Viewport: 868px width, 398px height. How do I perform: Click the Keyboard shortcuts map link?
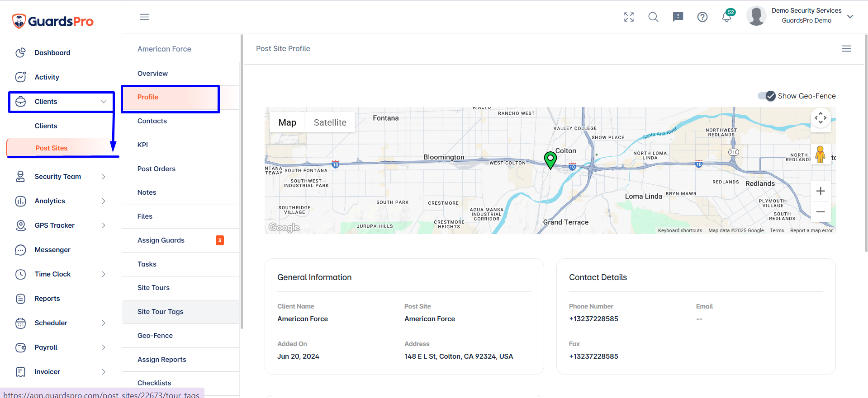pyautogui.click(x=680, y=230)
